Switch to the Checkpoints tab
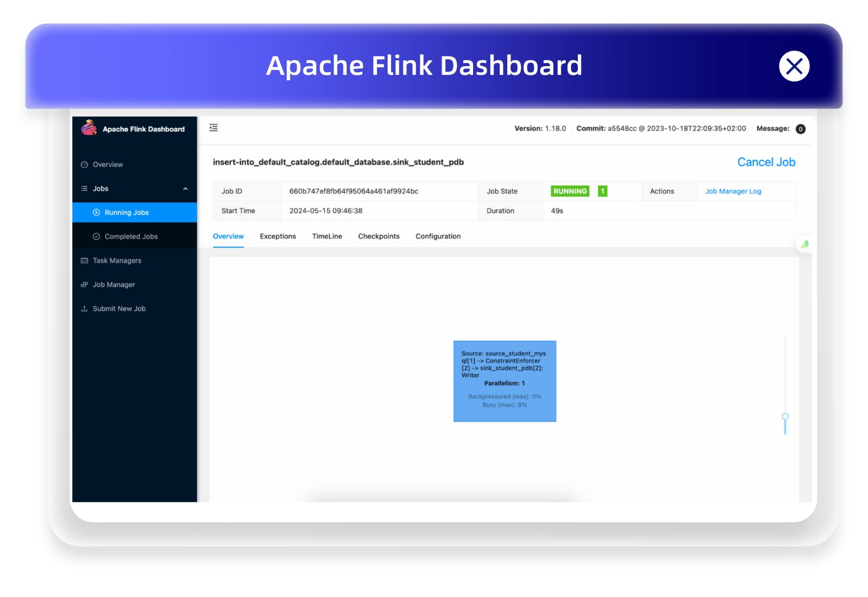868x597 pixels. pyautogui.click(x=379, y=236)
